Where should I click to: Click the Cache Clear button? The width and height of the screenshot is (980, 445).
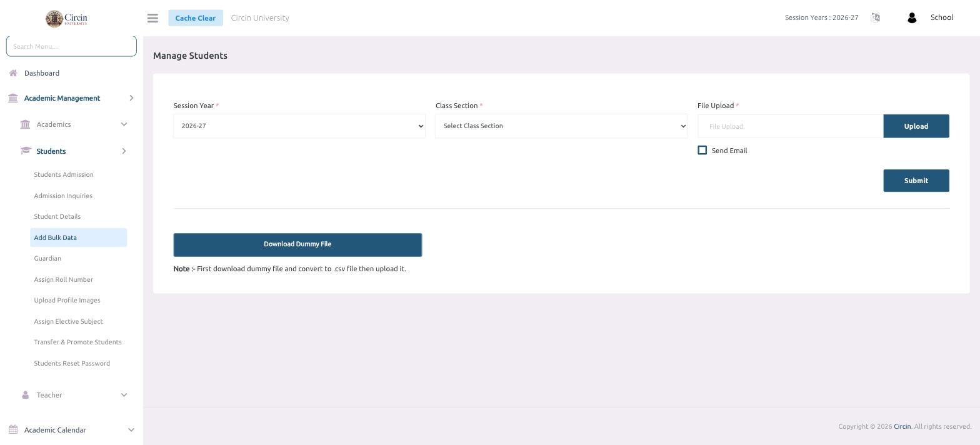(x=196, y=17)
